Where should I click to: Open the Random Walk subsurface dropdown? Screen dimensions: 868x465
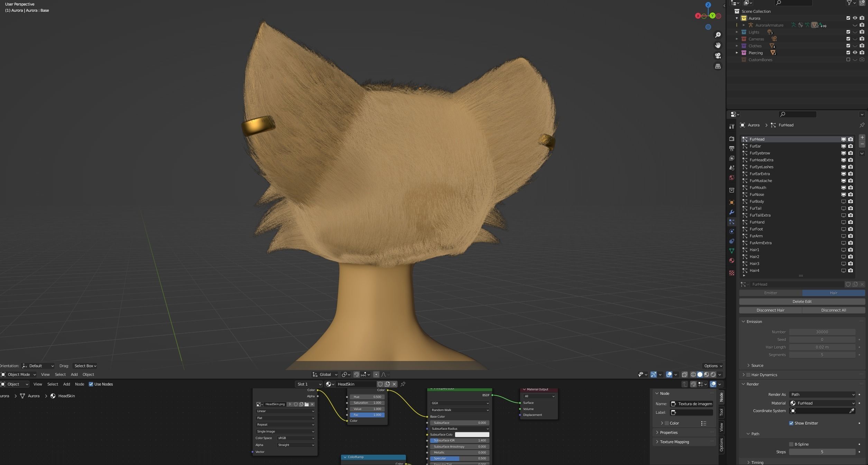pyautogui.click(x=460, y=410)
